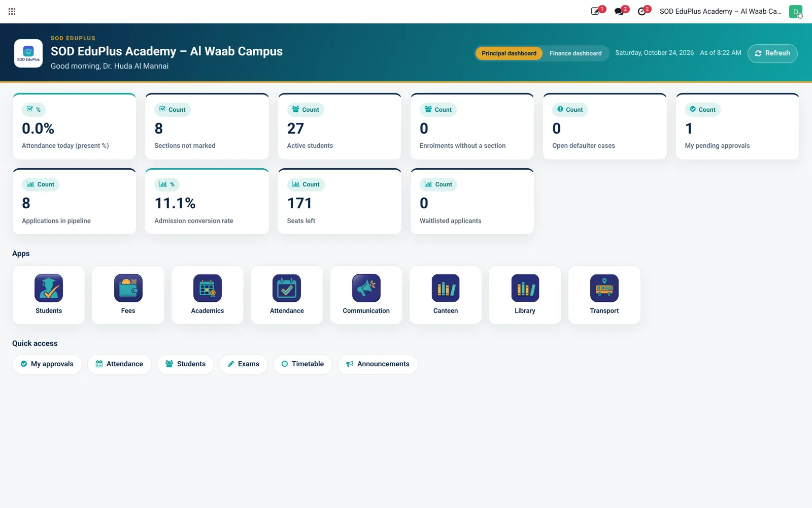Launch the Academics app
812x508 pixels.
tap(208, 295)
